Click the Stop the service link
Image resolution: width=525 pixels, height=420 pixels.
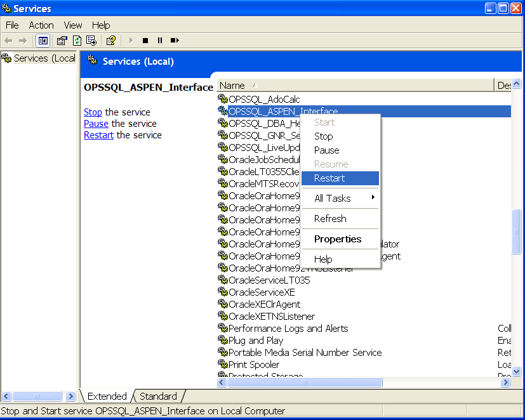tap(93, 112)
